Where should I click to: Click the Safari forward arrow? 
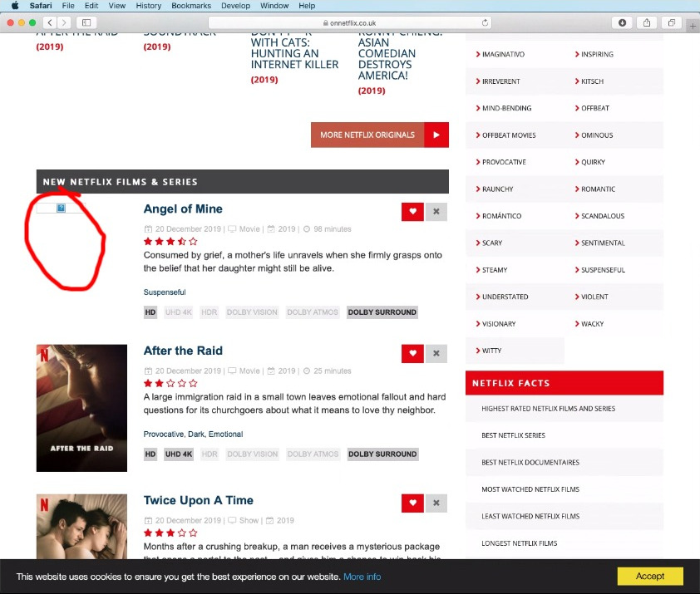(x=64, y=22)
